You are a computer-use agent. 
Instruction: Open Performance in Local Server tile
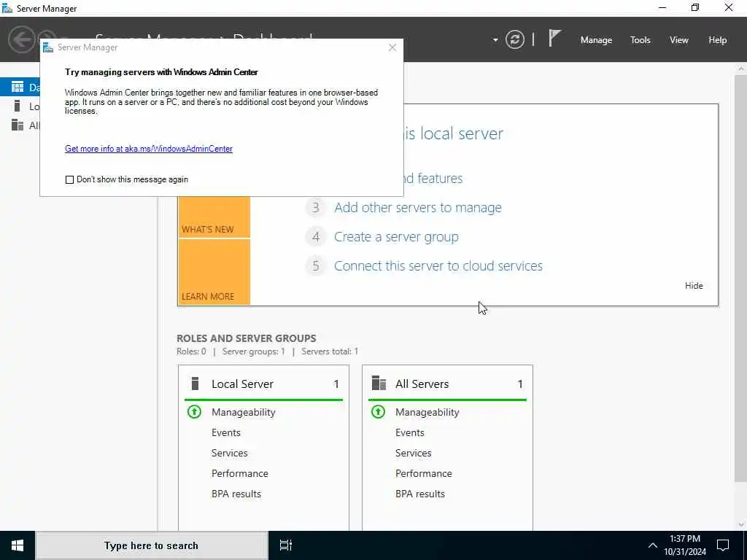pos(239,473)
